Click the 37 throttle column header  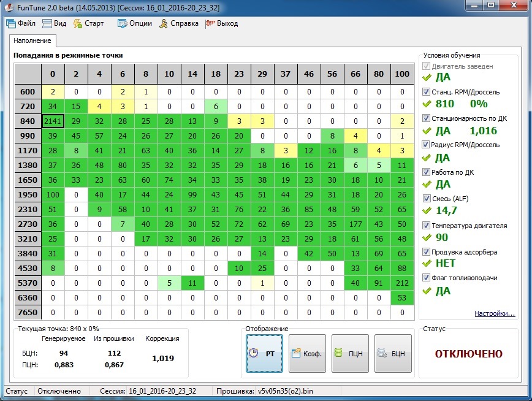pyautogui.click(x=286, y=74)
